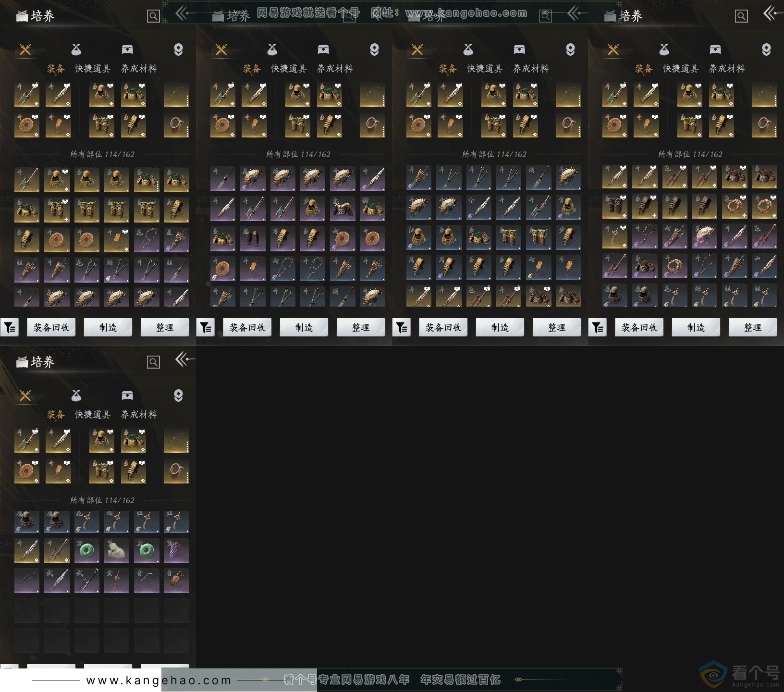This screenshot has height=692, width=784.
Task: Collapse bottom-left panel with the back arrow
Action: tap(185, 359)
